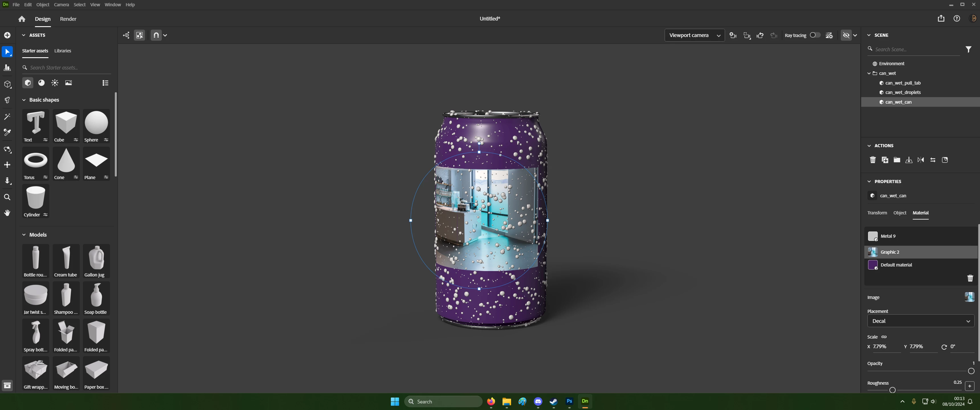Open the share/export icon in top bar
Viewport: 980px width, 410px height.
941,19
